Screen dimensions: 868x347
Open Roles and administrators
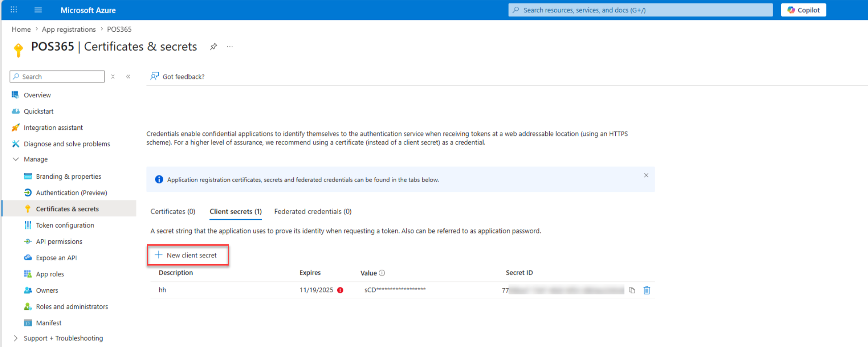[x=72, y=307]
